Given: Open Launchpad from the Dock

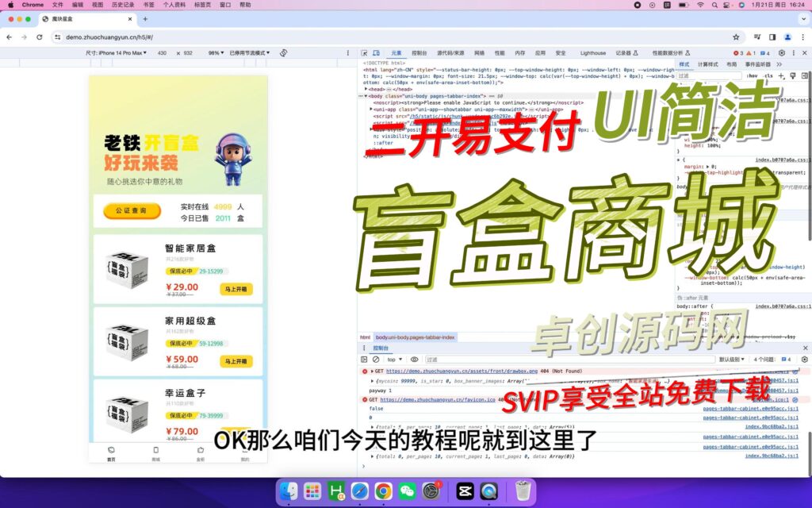Looking at the screenshot, I should coord(312,491).
